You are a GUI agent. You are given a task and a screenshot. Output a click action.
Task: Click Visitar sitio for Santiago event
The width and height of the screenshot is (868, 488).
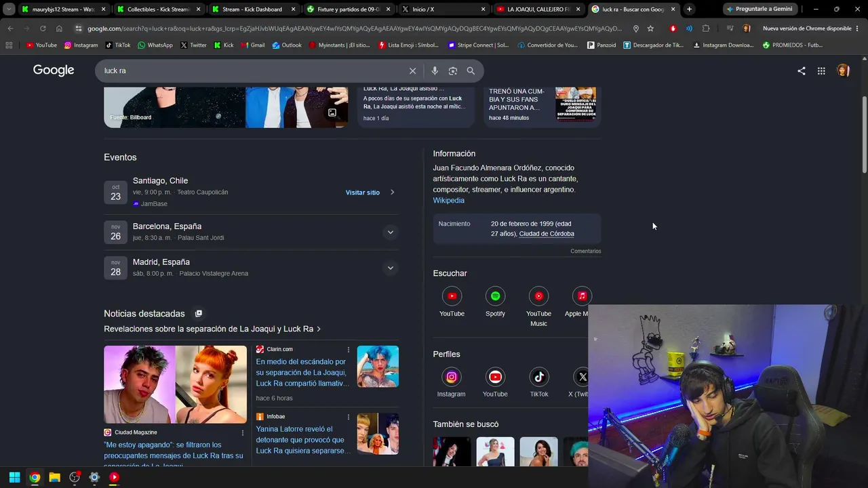tap(363, 192)
